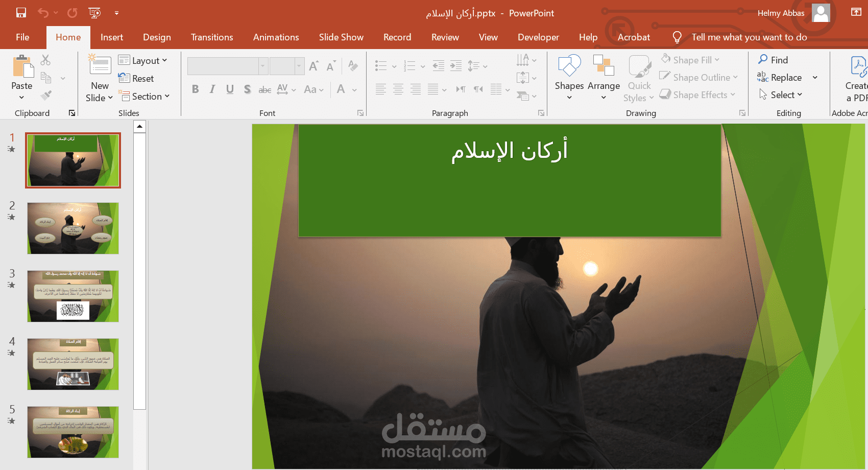
Task: Save the presentation with the floppy icon
Action: 21,13
